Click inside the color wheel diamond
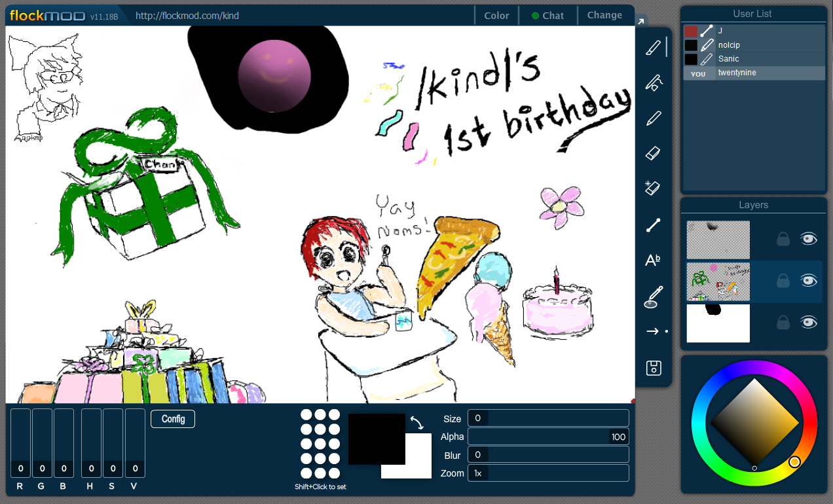833x504 pixels. click(754, 422)
